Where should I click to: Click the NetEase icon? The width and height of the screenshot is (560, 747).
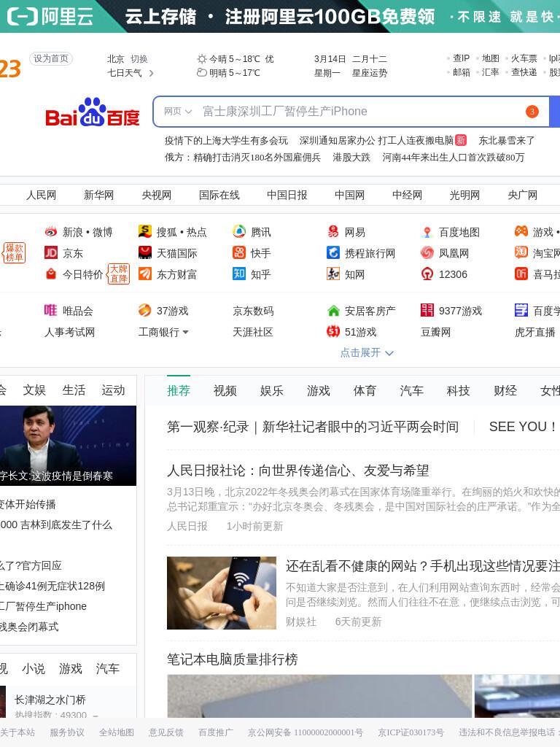coord(332,231)
